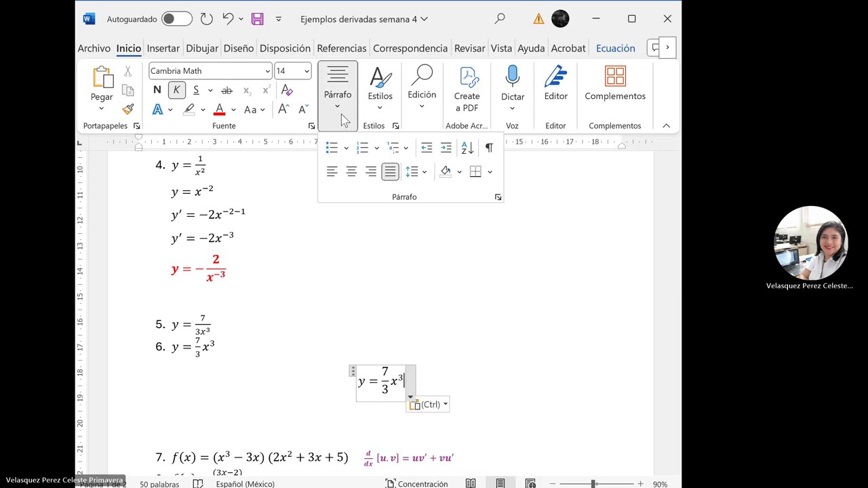Open the Fuente dialog launcher
The image size is (868, 488).
point(311,126)
